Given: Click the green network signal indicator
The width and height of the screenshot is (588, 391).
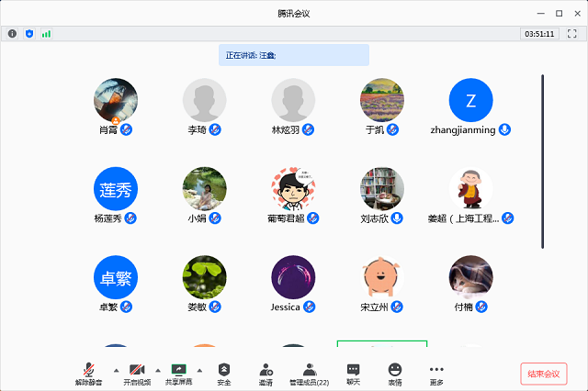Looking at the screenshot, I should click(x=46, y=33).
